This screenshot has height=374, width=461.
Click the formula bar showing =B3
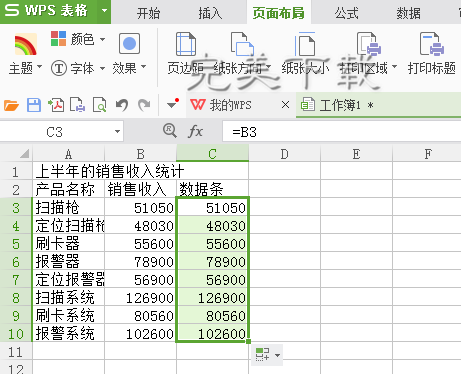(x=342, y=132)
